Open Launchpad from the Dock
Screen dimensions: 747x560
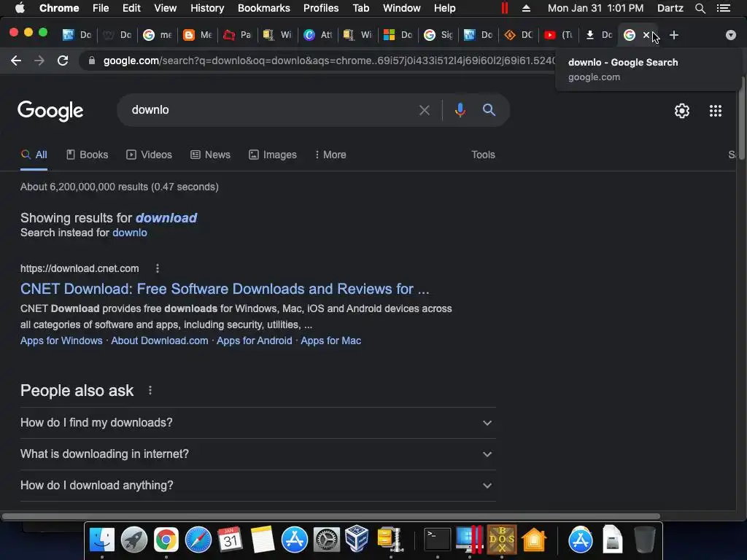134,540
